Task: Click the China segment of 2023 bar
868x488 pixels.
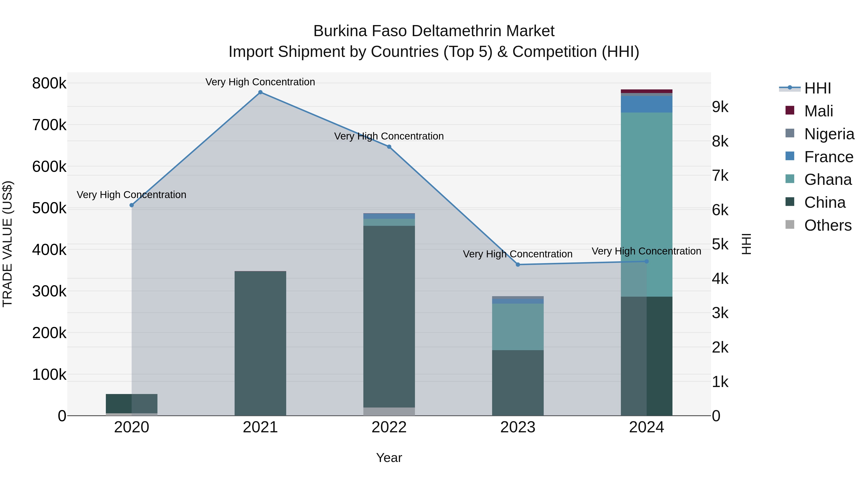Action: [518, 383]
